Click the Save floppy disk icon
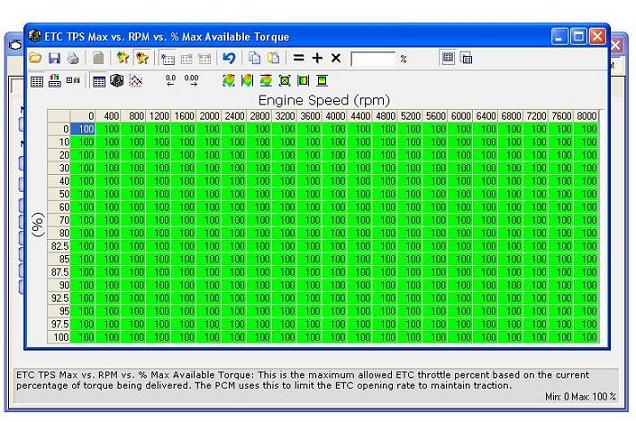Screen dimensions: 636x422 pos(54,59)
